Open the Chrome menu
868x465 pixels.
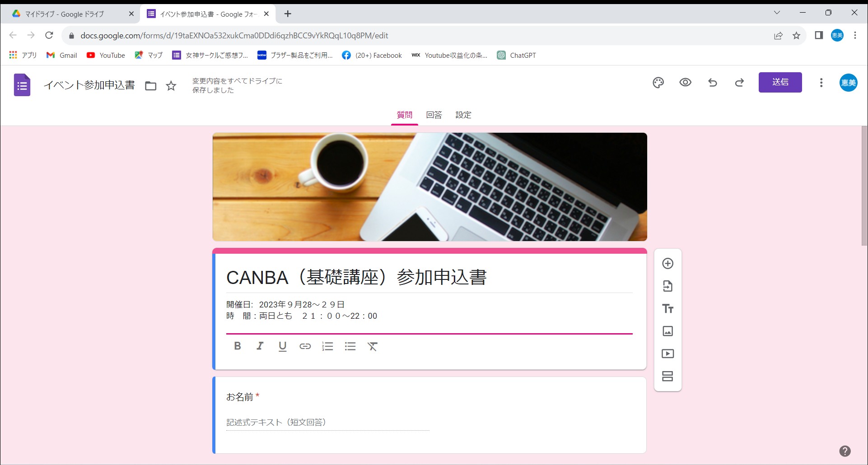pos(855,35)
